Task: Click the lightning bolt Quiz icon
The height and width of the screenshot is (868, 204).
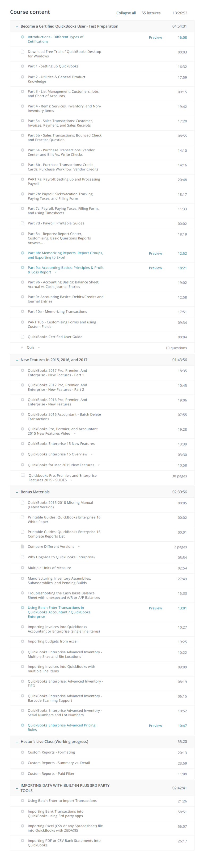Action: pos(22,347)
